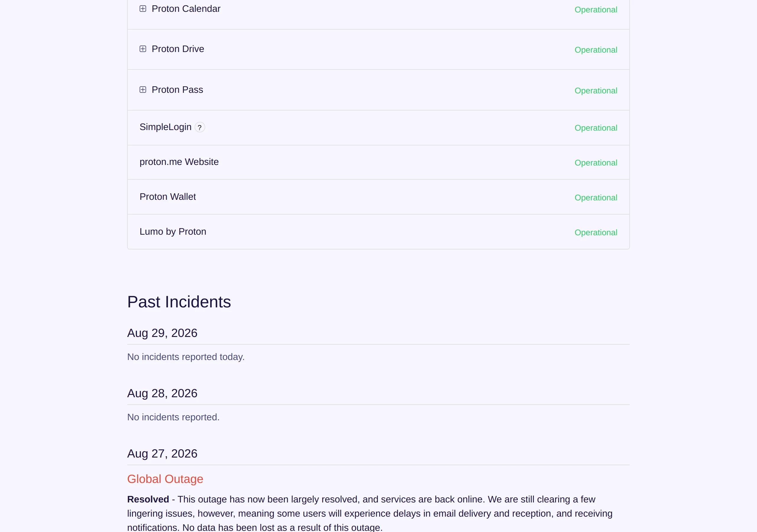Click the SimpleLogin component name

(x=166, y=127)
